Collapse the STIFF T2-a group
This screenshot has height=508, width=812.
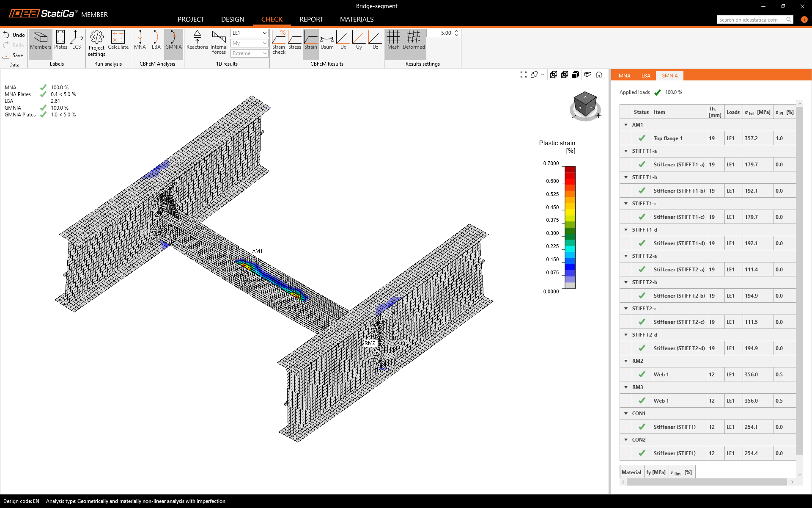pos(626,256)
